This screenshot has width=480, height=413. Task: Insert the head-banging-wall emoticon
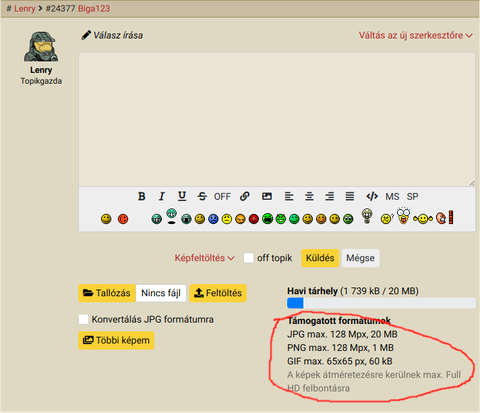click(x=445, y=217)
